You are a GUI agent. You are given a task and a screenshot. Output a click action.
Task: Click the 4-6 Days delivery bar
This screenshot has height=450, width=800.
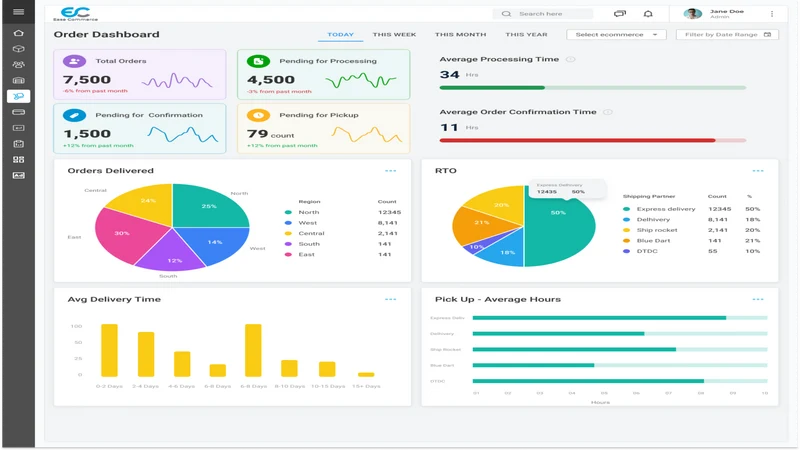(x=182, y=364)
